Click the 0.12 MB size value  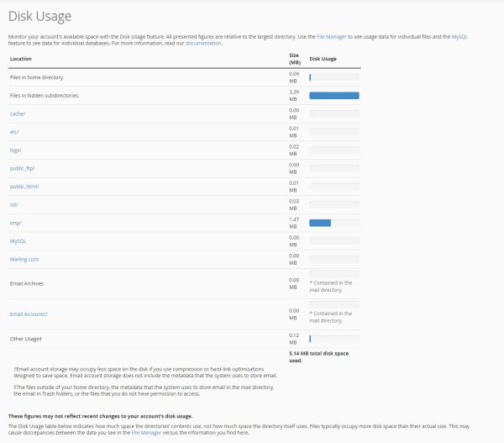tap(294, 339)
